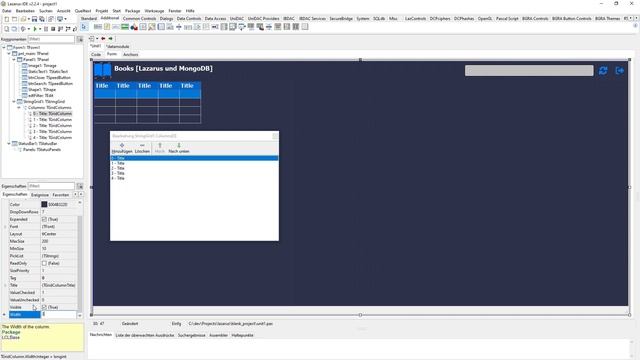This screenshot has height=360, width=640.
Task: Expand the Font property in object inspector
Action: [5, 227]
